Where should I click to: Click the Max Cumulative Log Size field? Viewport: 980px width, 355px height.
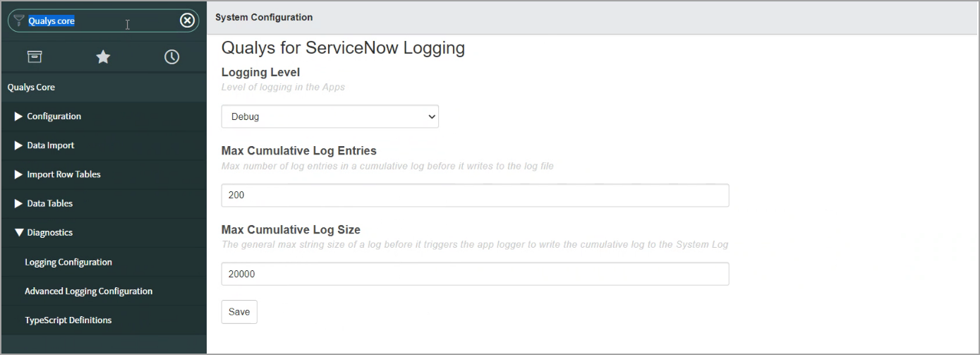(475, 274)
